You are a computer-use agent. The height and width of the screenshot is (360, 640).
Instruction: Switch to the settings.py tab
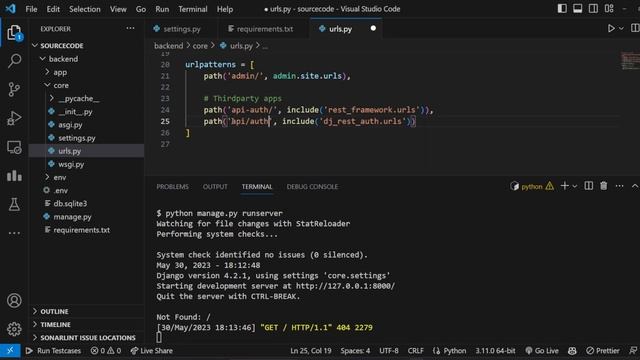coord(177,29)
